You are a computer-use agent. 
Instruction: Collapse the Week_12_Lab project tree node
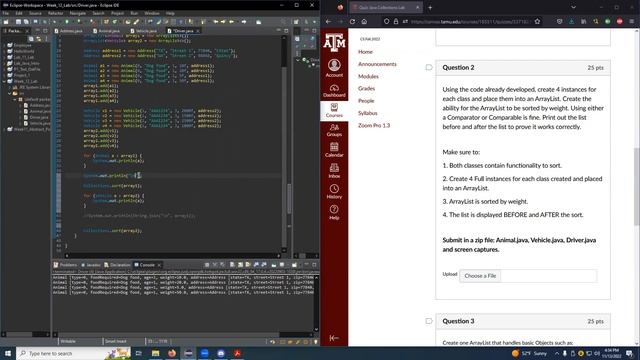(x=4, y=81)
